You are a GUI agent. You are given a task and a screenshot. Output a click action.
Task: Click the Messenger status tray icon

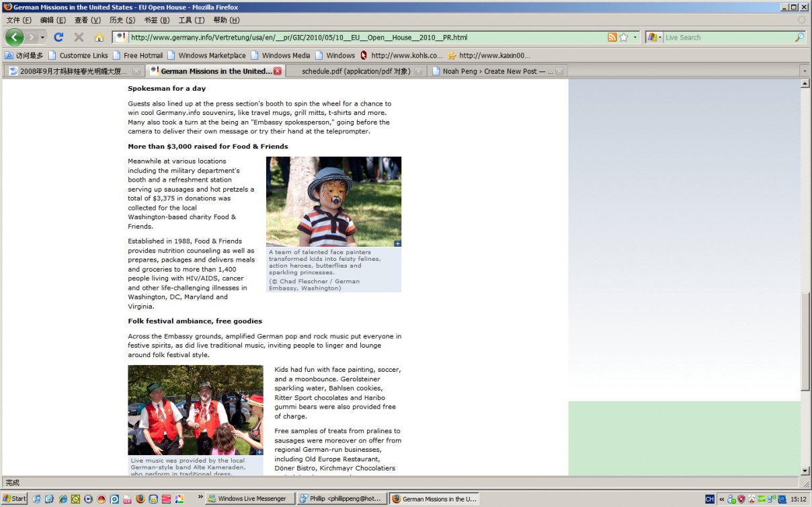click(732, 499)
